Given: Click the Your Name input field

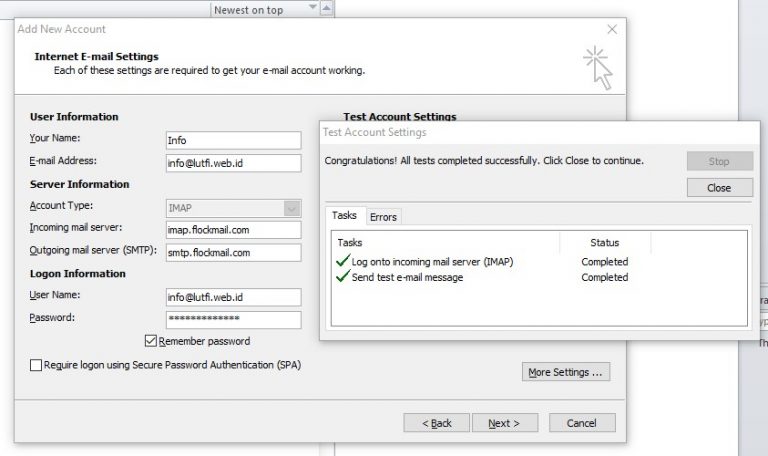Looking at the screenshot, I should pos(234,140).
